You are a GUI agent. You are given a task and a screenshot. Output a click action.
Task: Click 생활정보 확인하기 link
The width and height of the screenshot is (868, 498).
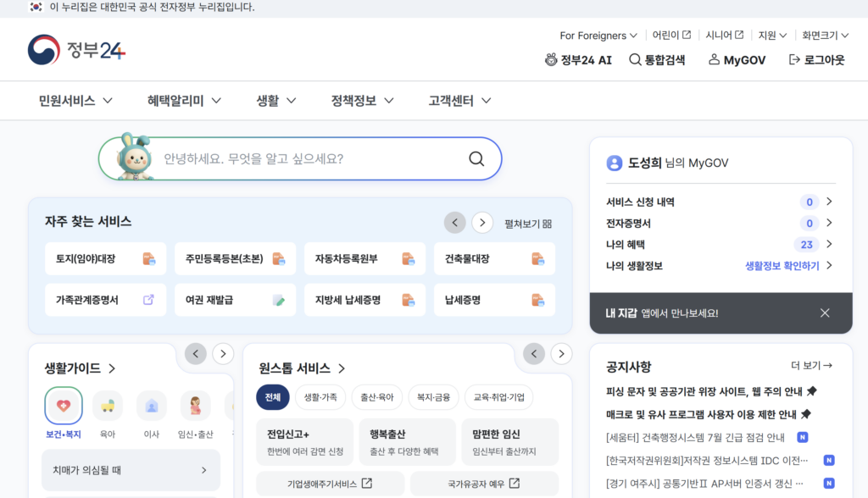point(782,266)
